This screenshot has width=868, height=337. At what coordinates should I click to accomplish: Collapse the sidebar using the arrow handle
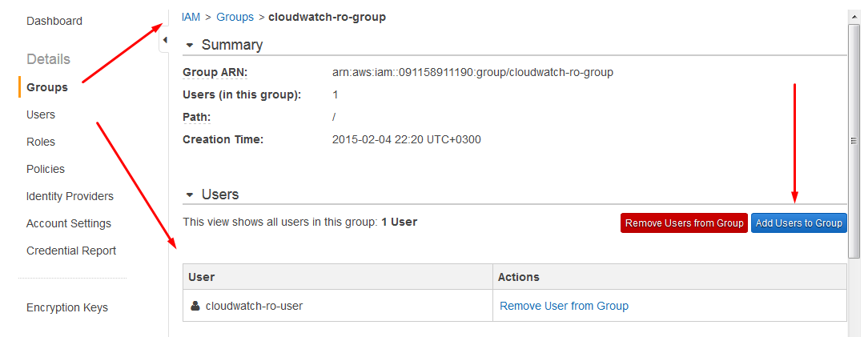click(x=164, y=40)
